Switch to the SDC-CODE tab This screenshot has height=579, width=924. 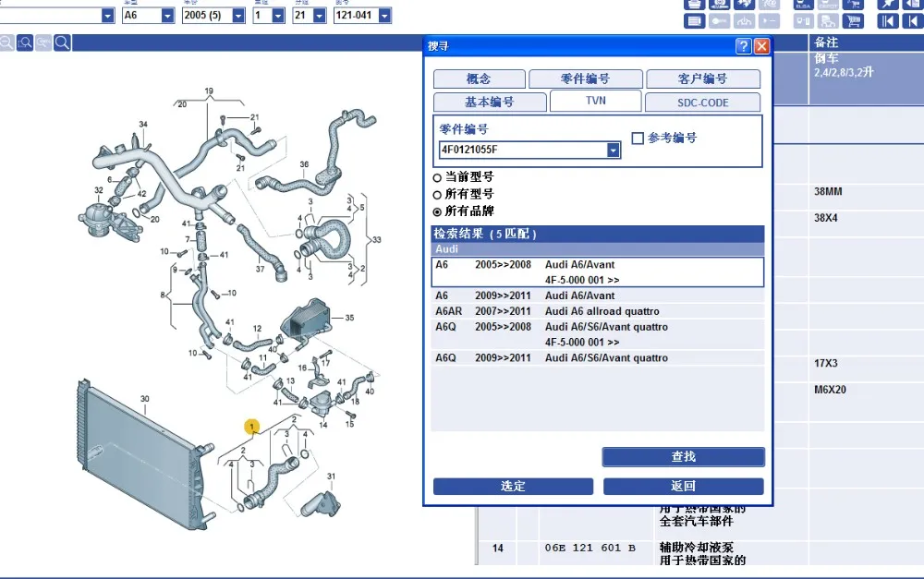pos(702,102)
